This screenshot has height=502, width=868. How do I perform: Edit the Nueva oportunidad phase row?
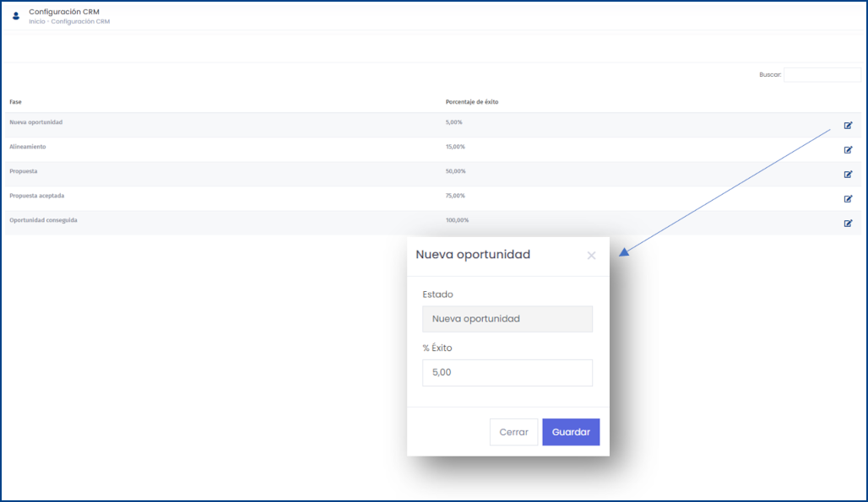pos(848,126)
